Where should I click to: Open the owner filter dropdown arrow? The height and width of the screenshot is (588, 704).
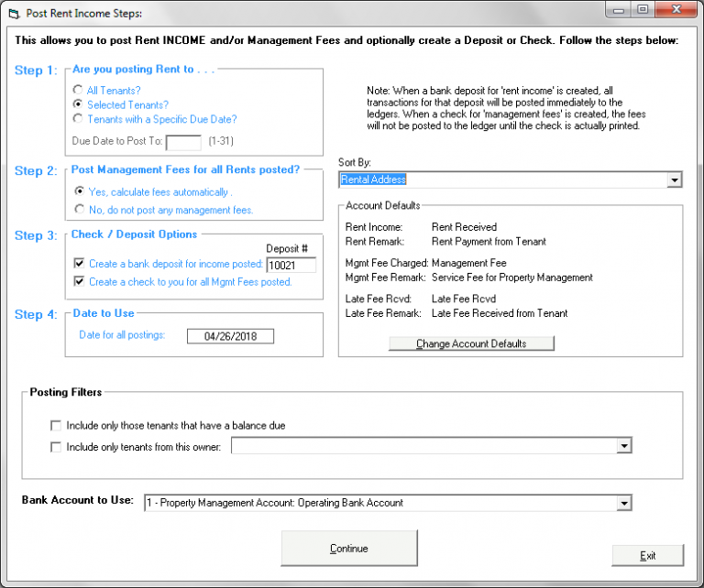point(623,446)
